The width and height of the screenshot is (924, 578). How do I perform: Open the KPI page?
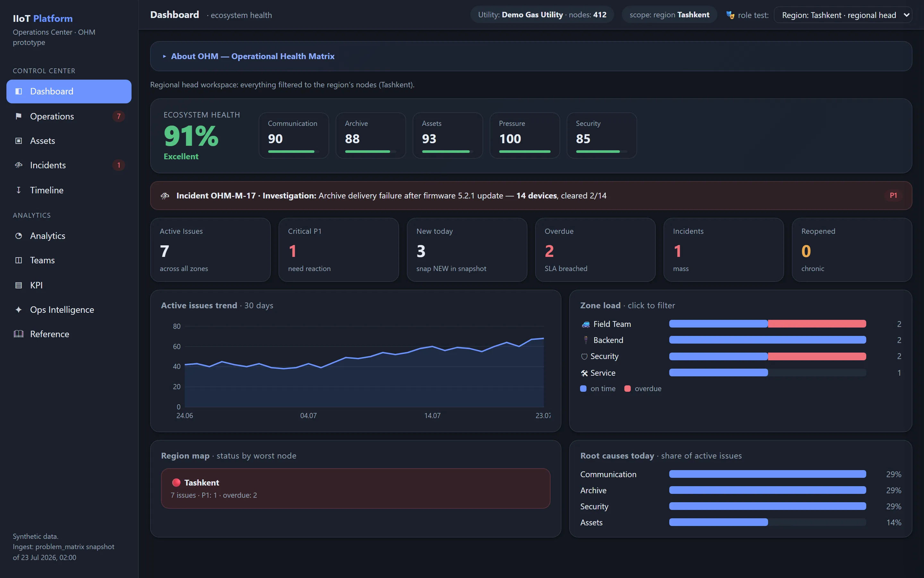pos(69,285)
